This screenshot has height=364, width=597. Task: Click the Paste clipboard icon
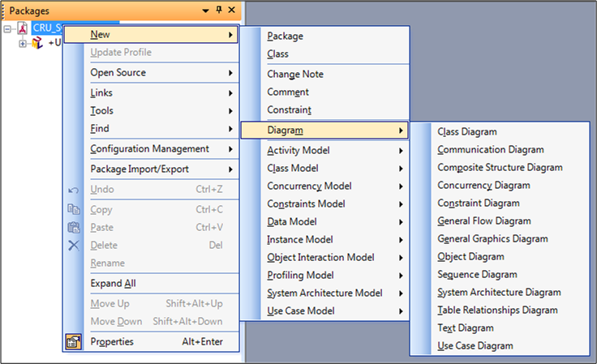[74, 227]
